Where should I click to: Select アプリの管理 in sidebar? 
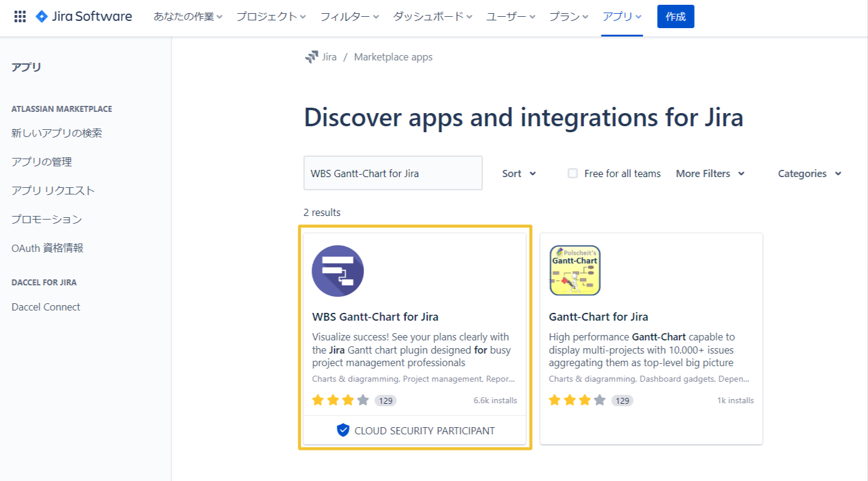point(41,162)
